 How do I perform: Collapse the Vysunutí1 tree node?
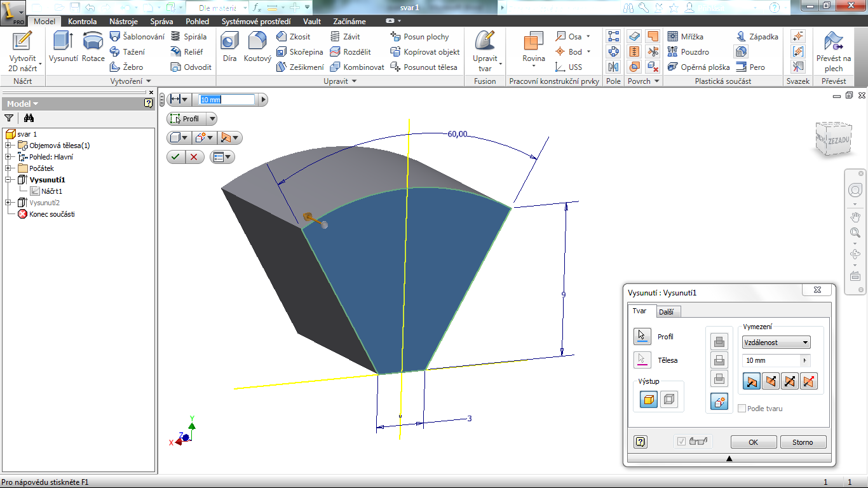pyautogui.click(x=8, y=180)
